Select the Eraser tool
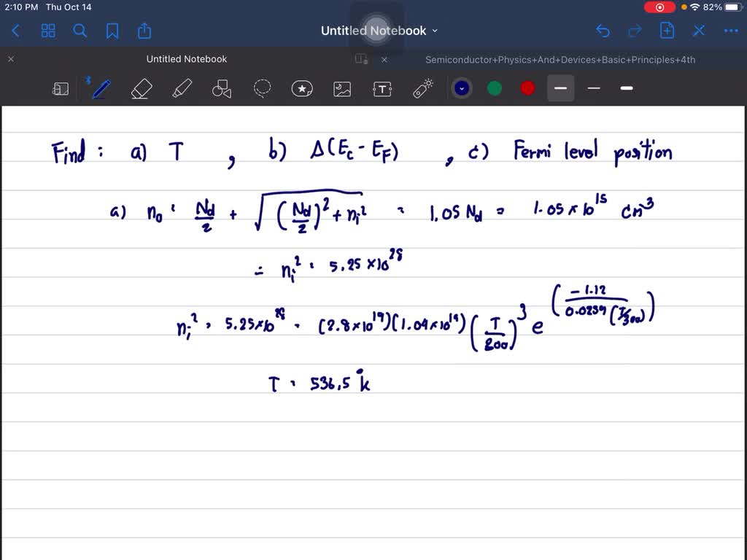 [142, 88]
